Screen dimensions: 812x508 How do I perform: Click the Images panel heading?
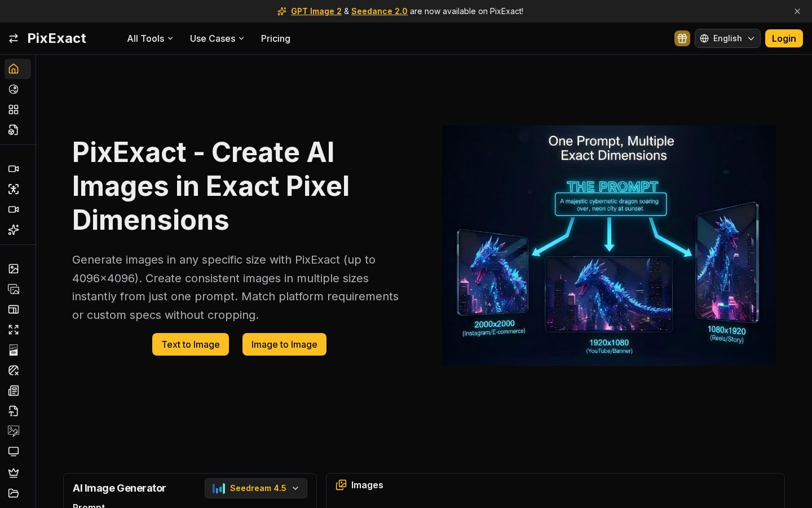pyautogui.click(x=367, y=485)
